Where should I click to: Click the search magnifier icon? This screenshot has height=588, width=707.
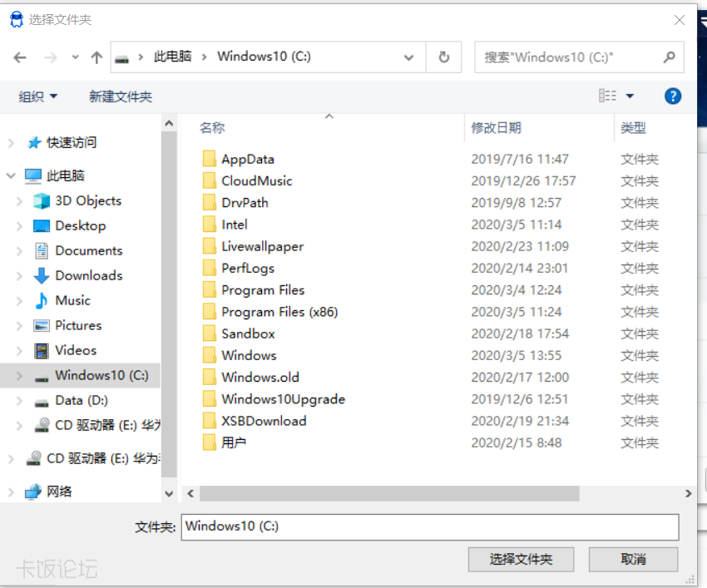click(x=669, y=57)
